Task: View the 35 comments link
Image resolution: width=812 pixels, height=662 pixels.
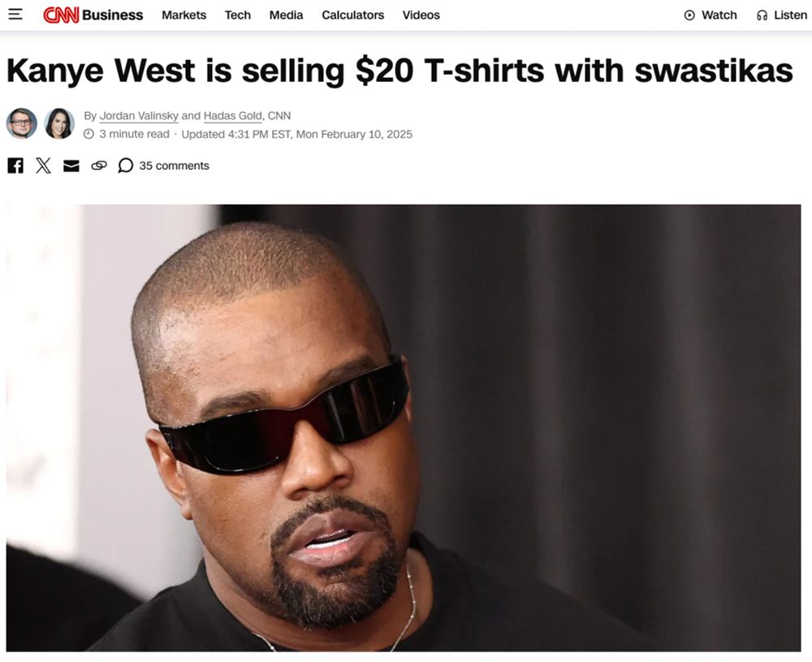Action: [174, 166]
